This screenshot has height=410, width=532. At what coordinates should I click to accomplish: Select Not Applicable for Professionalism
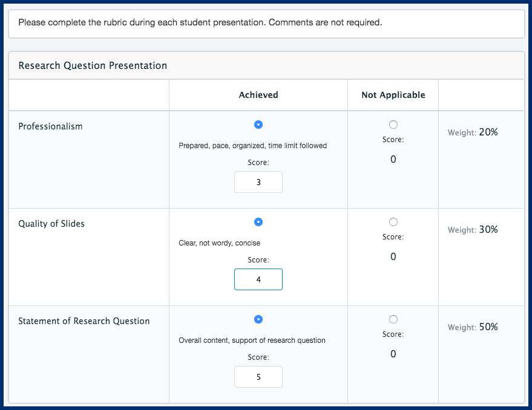coord(393,125)
